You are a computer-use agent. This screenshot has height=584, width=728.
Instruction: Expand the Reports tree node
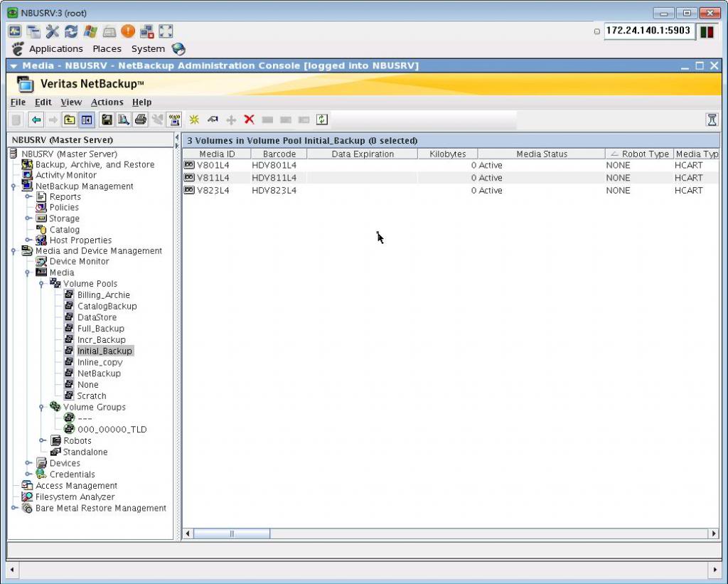pos(28,197)
